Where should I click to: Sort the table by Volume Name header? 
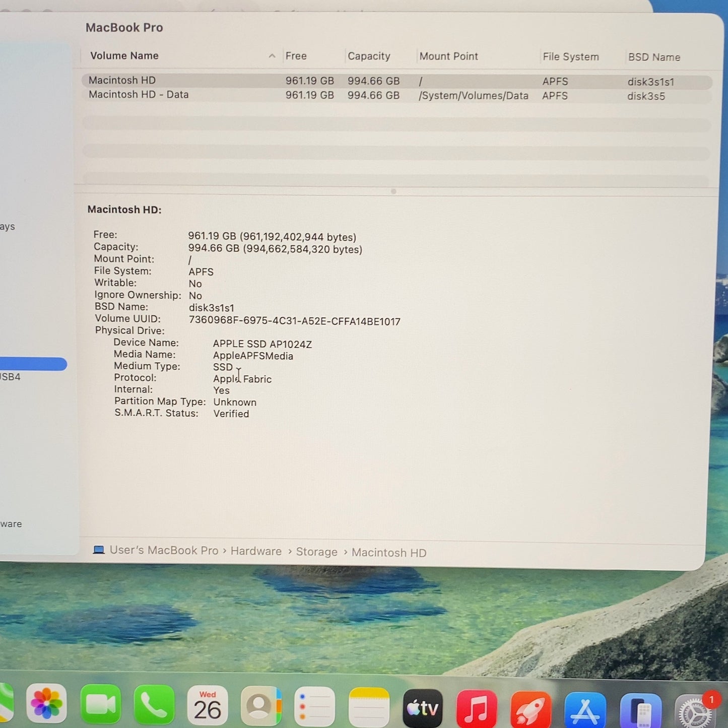124,55
